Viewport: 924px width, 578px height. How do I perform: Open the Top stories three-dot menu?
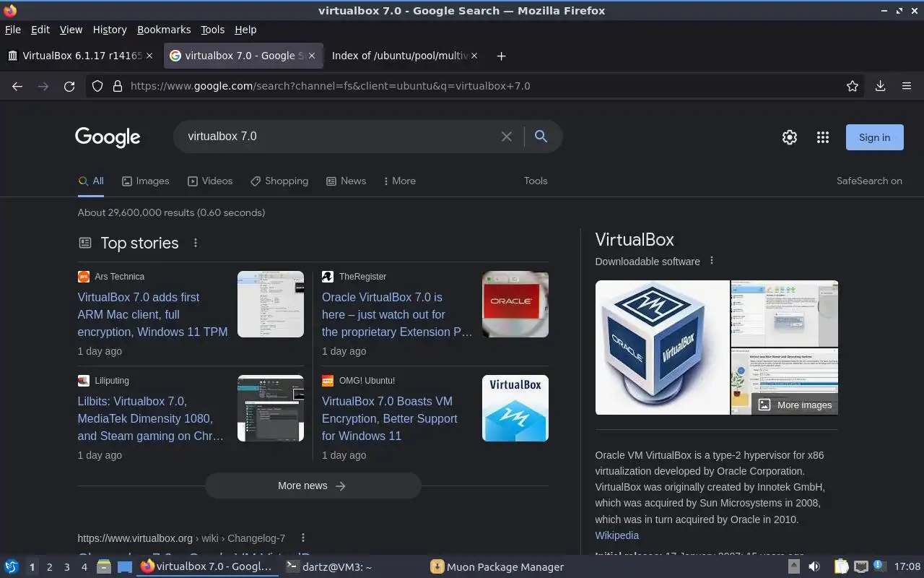click(196, 243)
